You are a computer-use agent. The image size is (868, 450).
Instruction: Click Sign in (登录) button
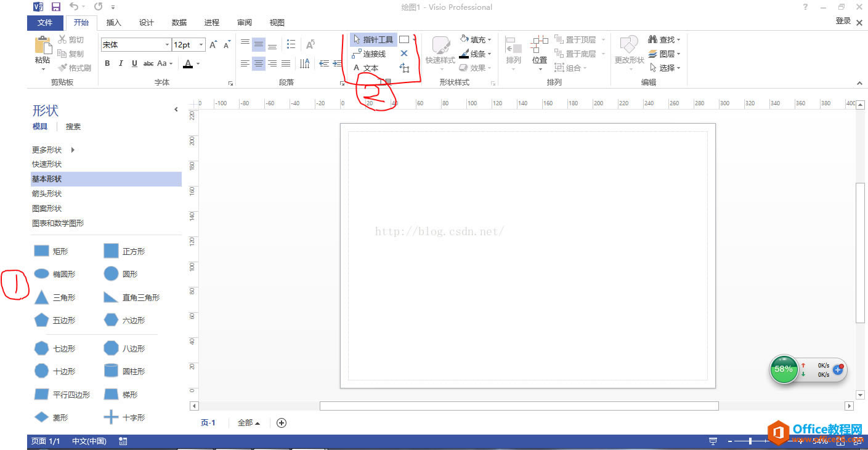[843, 21]
